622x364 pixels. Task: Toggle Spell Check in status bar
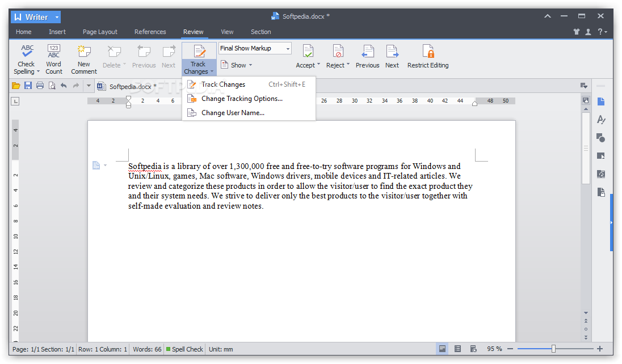pos(184,349)
